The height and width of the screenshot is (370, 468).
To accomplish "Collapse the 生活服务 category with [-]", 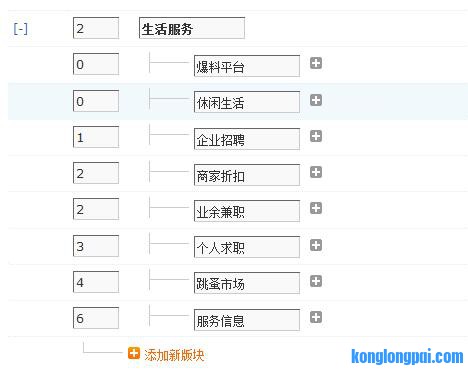I will 20,29.
